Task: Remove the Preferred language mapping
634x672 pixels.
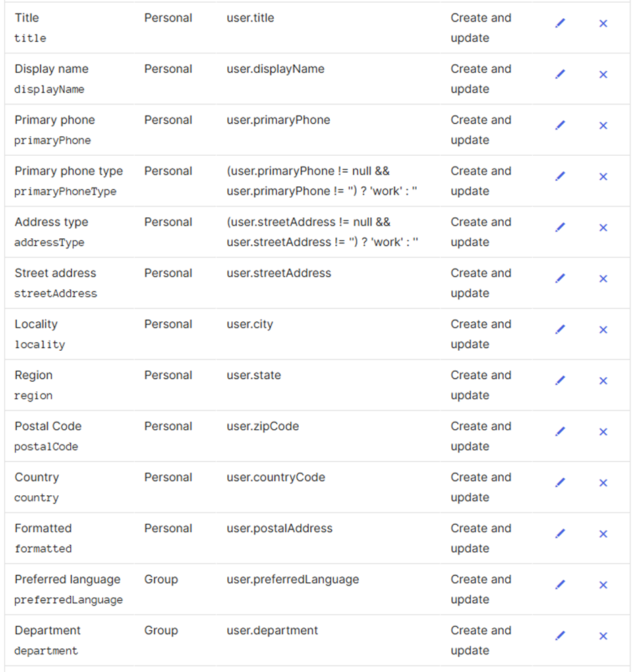Action: 603,584
